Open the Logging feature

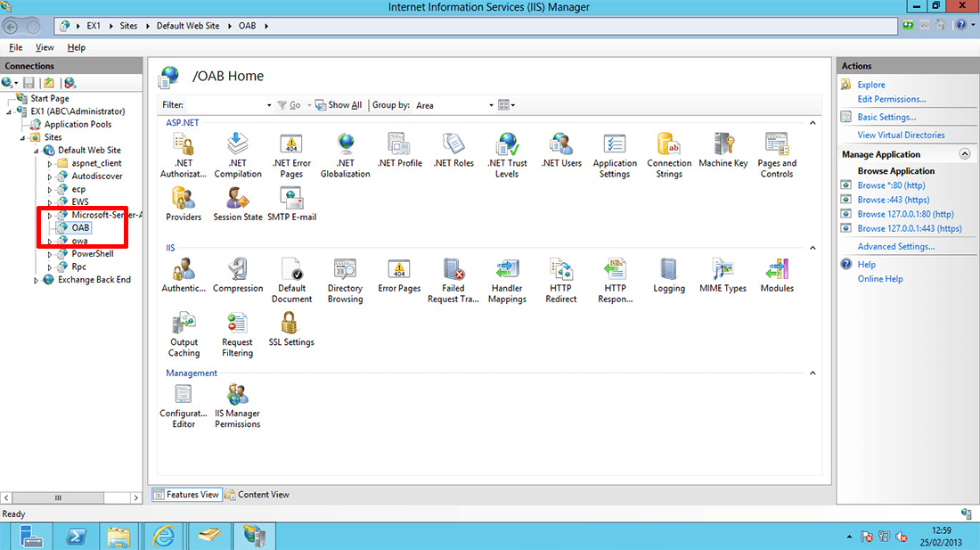(669, 275)
